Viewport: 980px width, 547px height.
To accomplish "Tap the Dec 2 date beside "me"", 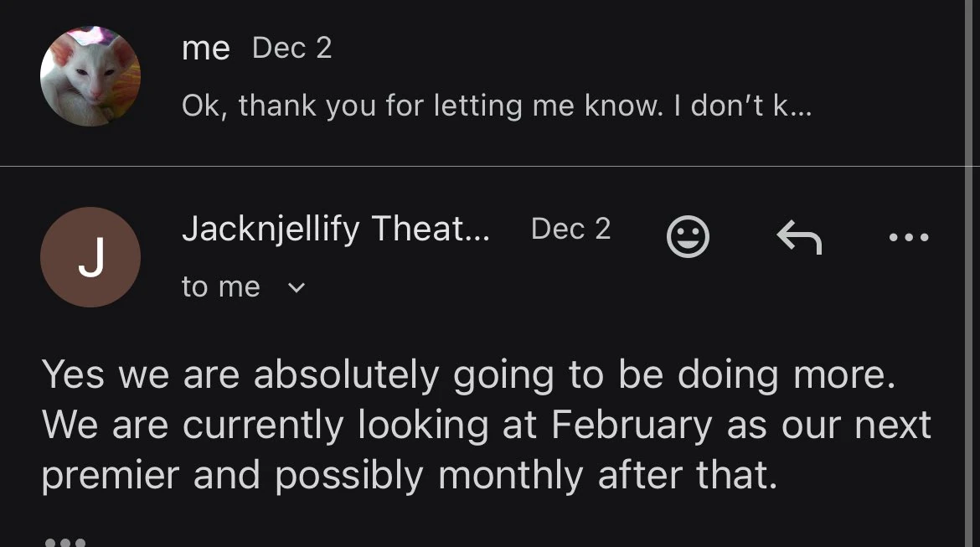I will [x=292, y=48].
